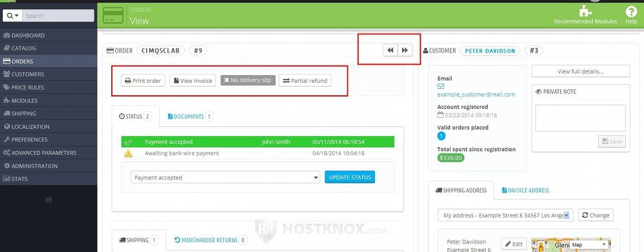Open the Dashboard menu item
644x252 pixels.
tap(48, 36)
